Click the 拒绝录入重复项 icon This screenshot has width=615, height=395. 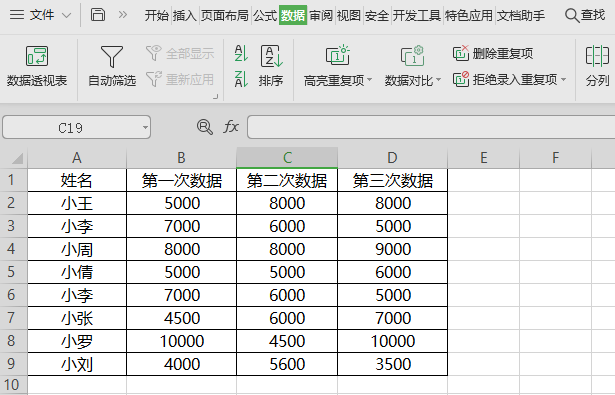coord(461,79)
